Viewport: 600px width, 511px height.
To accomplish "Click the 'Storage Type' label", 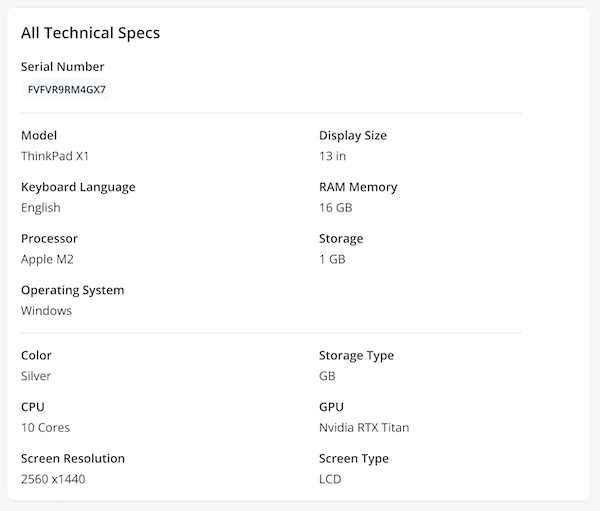I will tap(356, 356).
